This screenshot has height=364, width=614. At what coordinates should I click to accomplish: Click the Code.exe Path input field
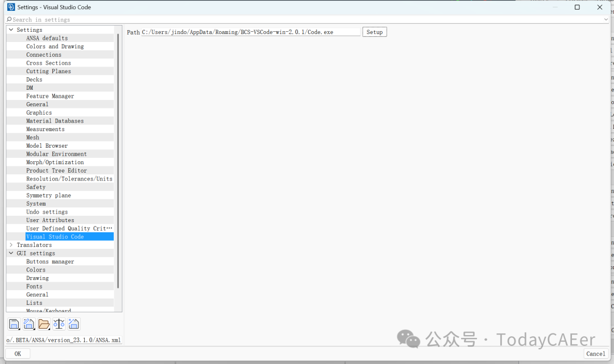pos(251,32)
